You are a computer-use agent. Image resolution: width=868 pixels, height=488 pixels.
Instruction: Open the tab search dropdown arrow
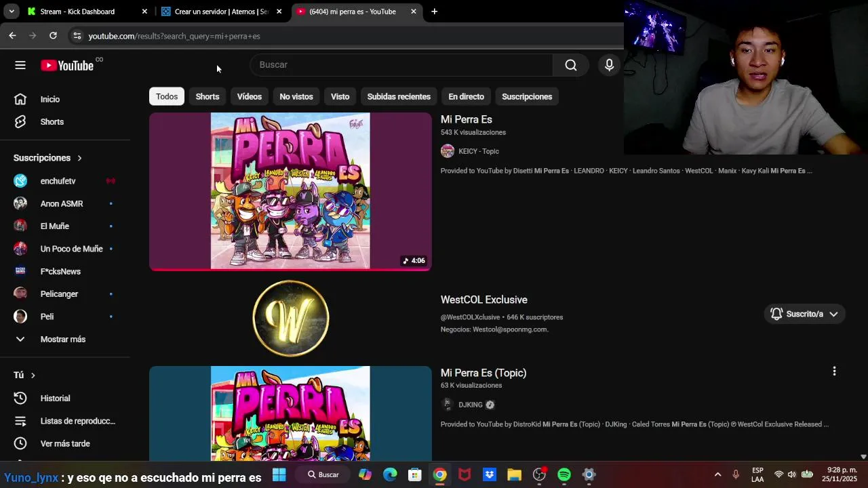tap(12, 12)
